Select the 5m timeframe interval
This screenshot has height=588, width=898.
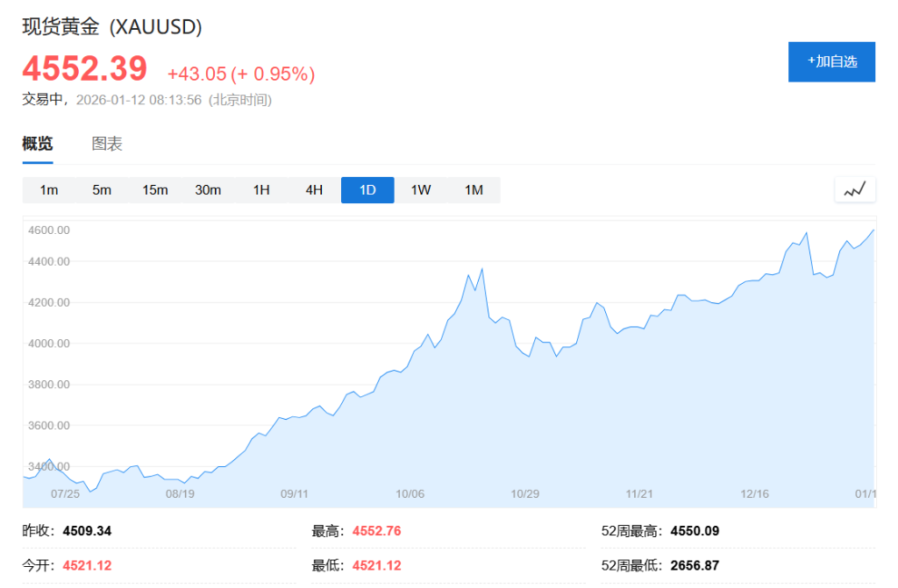pos(102,189)
